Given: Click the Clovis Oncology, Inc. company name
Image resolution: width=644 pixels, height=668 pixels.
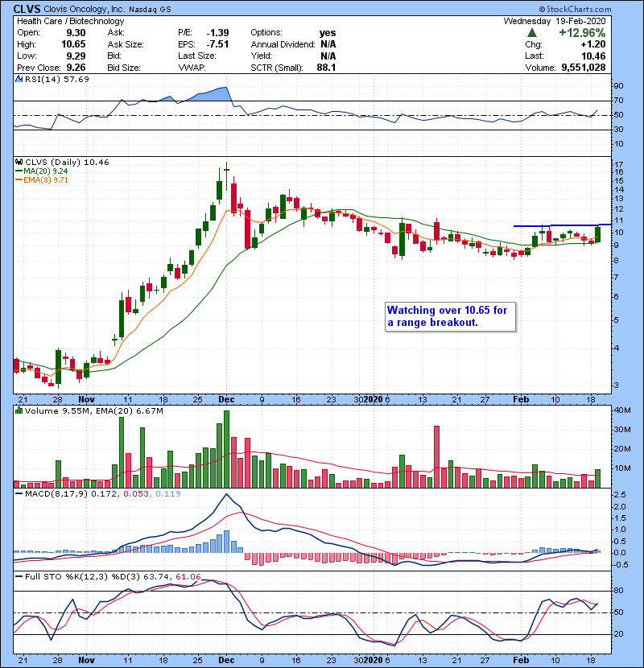Looking at the screenshot, I should point(85,10).
